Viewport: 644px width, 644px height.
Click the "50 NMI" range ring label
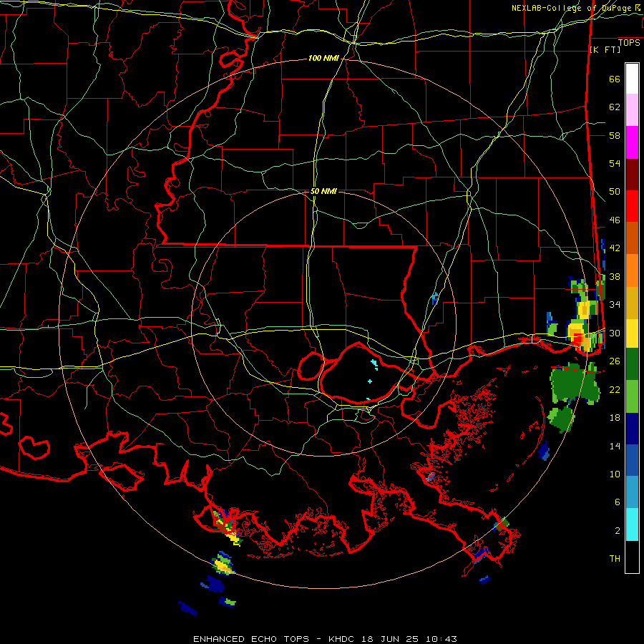pyautogui.click(x=323, y=191)
